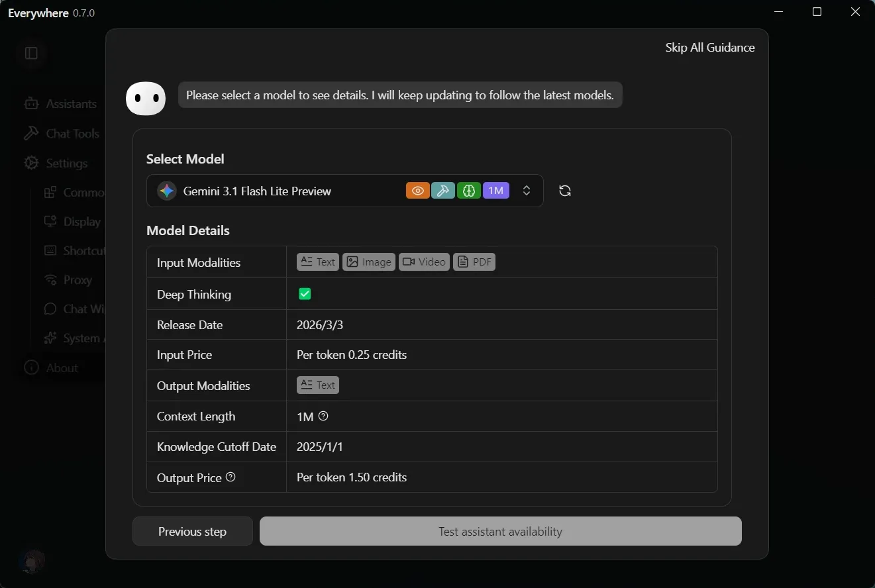Viewport: 875px width, 588px height.
Task: Click the white robot assistant avatar
Action: click(146, 99)
